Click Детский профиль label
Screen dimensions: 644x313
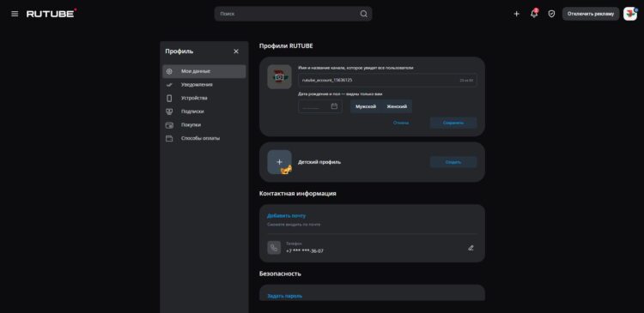click(319, 162)
